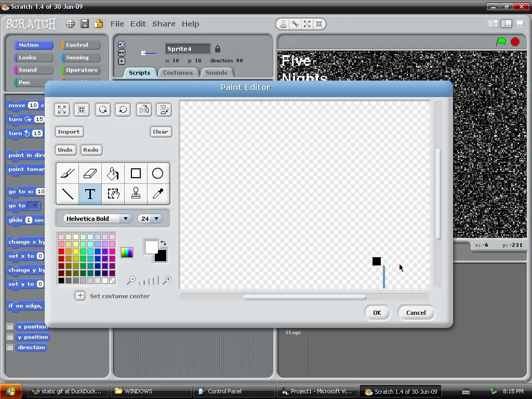Rotate the image counter-clockwise
Screen dimensions: 532x399
pyautogui.click(x=103, y=110)
